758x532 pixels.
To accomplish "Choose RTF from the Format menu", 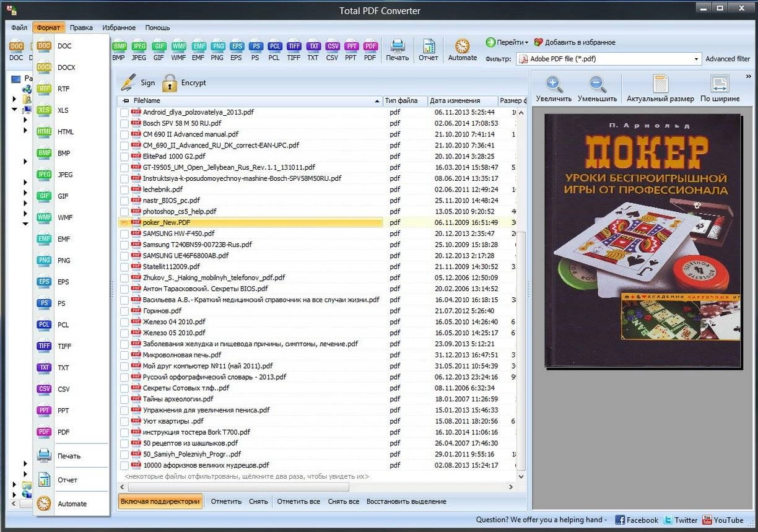I will tap(71, 89).
